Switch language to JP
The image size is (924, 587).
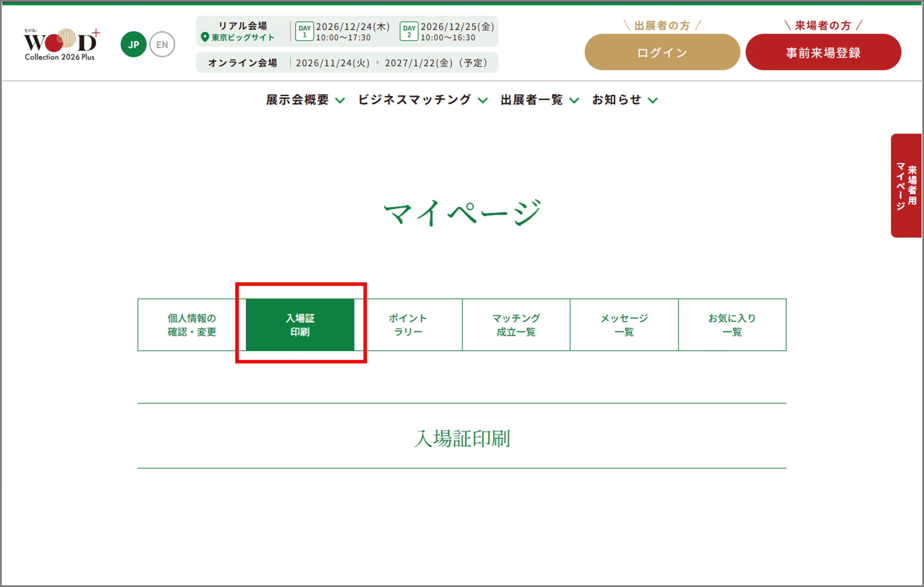tap(133, 45)
